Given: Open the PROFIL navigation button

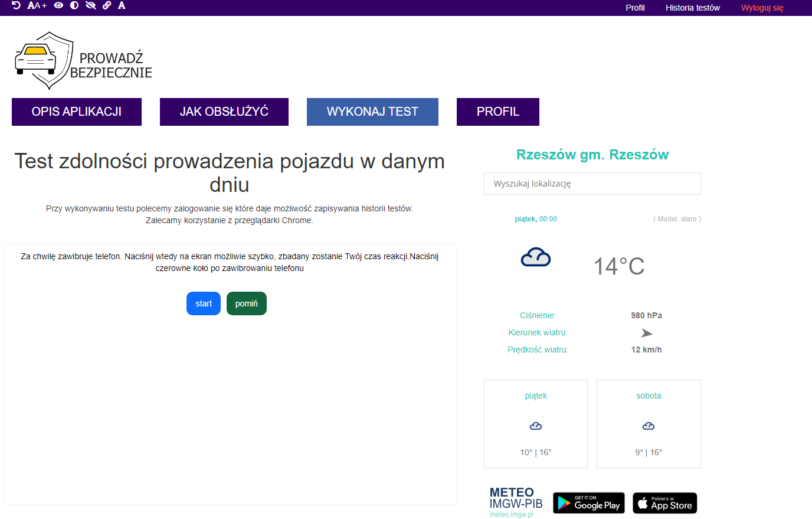Looking at the screenshot, I should [498, 112].
